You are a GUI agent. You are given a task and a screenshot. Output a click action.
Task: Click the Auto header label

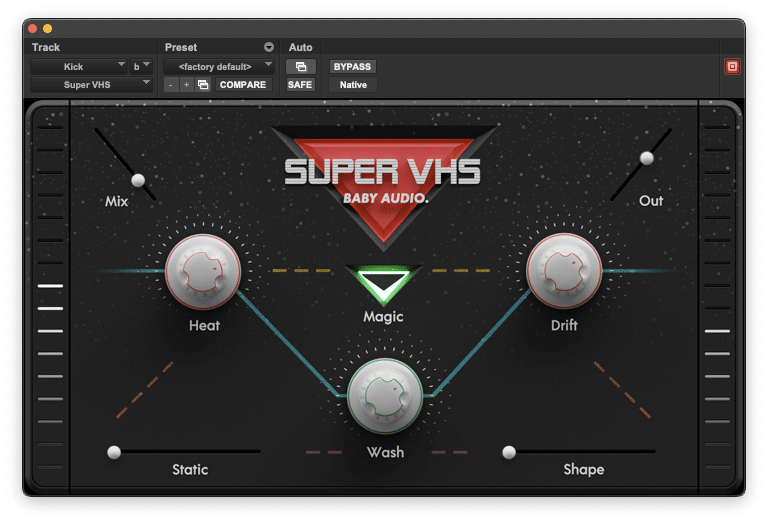coord(300,47)
